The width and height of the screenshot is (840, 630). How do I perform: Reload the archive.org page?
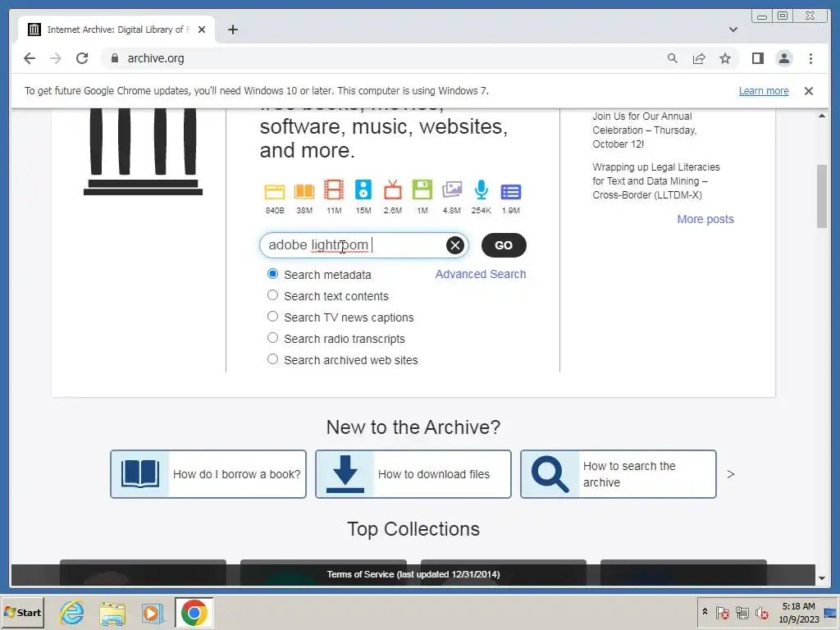point(82,58)
